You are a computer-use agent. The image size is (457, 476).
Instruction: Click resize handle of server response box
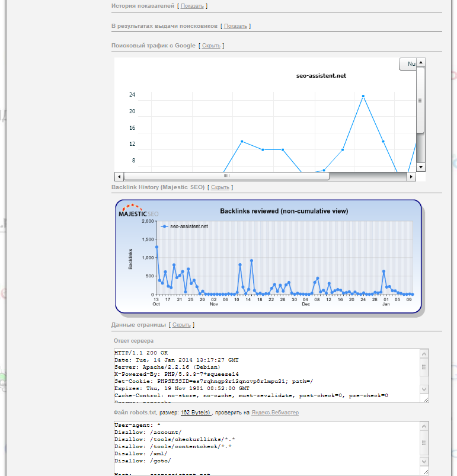click(424, 400)
